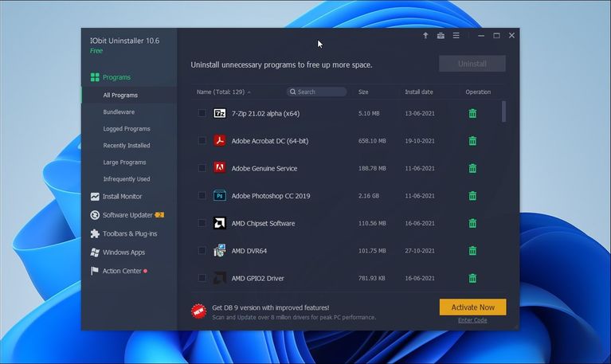Open Install Monitor in the sidebar
Viewport: 611px width, 364px height.
[122, 196]
